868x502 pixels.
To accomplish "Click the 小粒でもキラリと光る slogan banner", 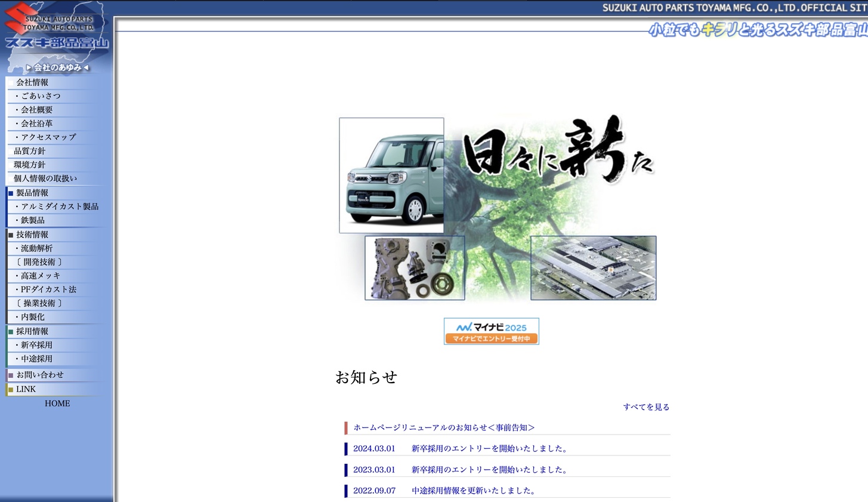I will [758, 30].
